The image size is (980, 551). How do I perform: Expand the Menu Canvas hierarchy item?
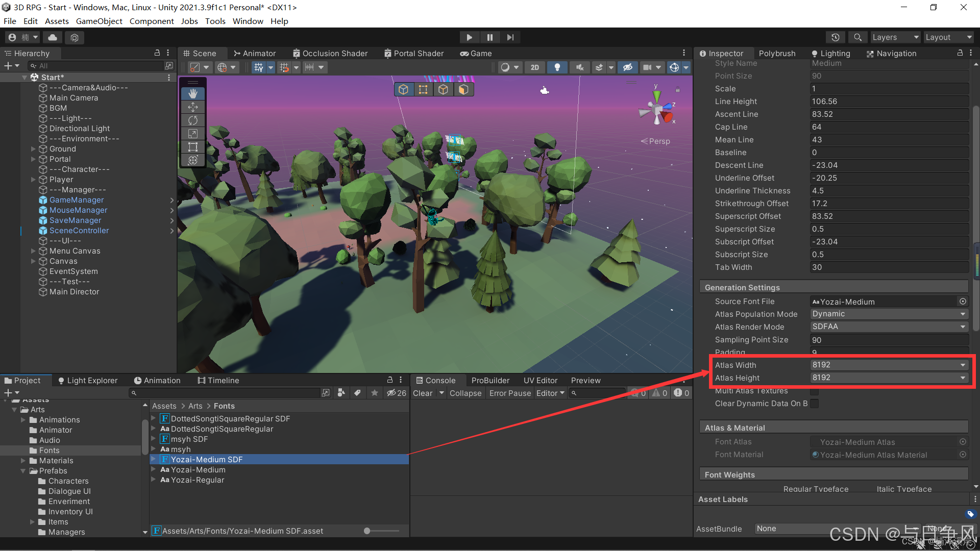(33, 251)
